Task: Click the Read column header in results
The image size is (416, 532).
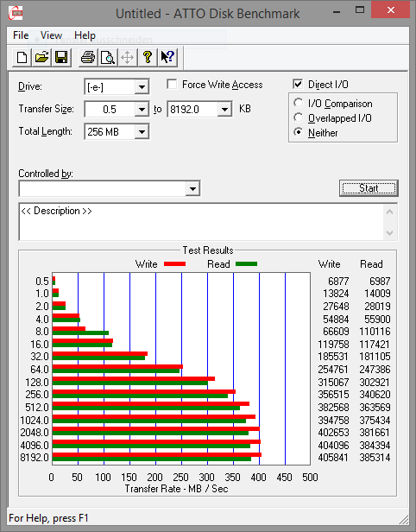Action: (x=371, y=264)
